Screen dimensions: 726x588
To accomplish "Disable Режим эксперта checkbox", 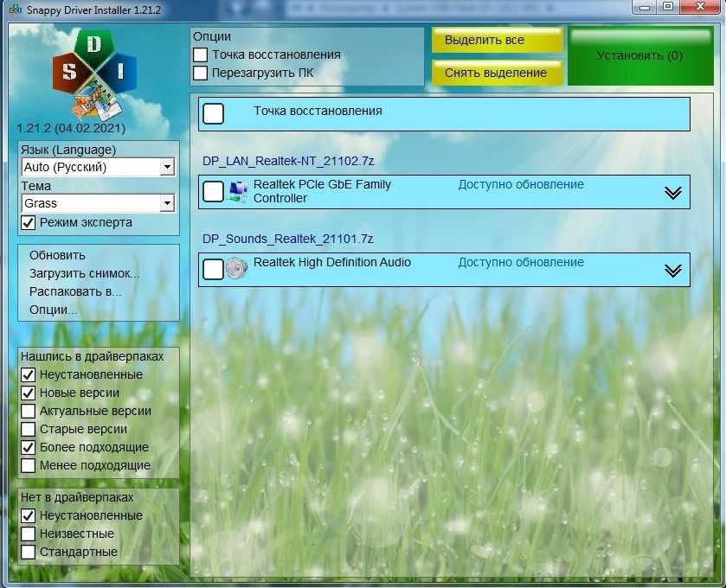I will 29,222.
